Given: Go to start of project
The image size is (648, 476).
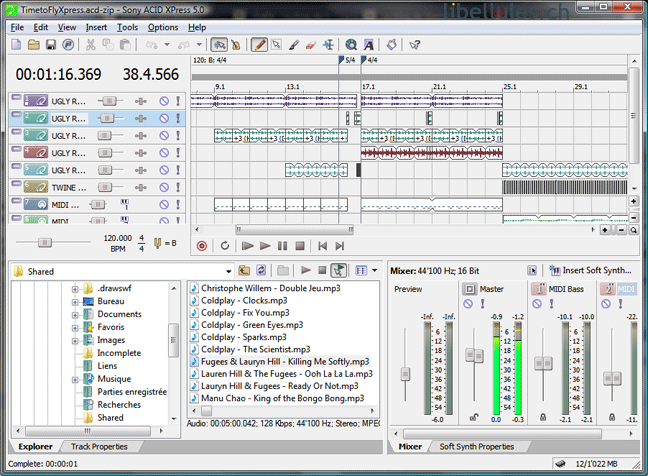Looking at the screenshot, I should coord(322,246).
